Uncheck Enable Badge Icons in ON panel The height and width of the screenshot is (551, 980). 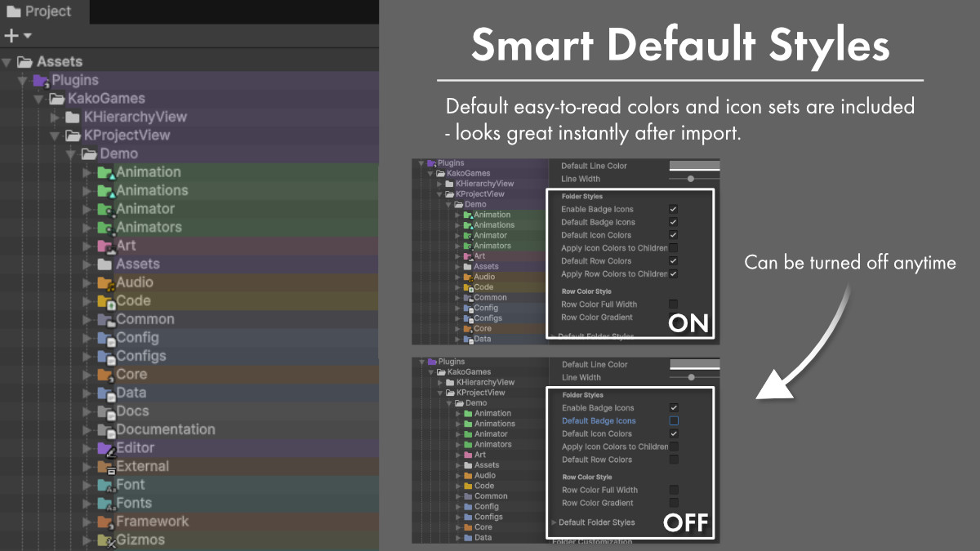point(673,209)
